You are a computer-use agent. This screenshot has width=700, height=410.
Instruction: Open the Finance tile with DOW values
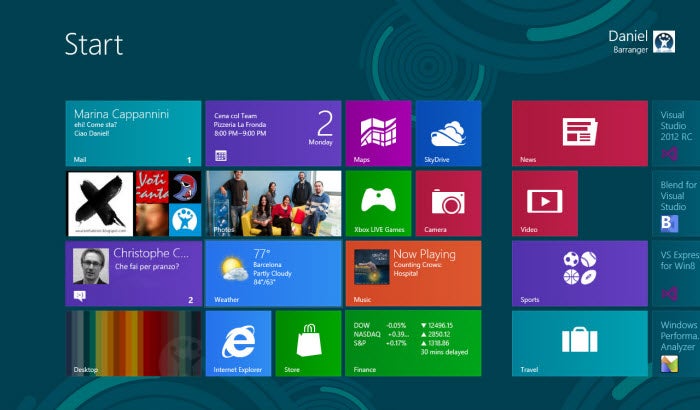(x=413, y=343)
